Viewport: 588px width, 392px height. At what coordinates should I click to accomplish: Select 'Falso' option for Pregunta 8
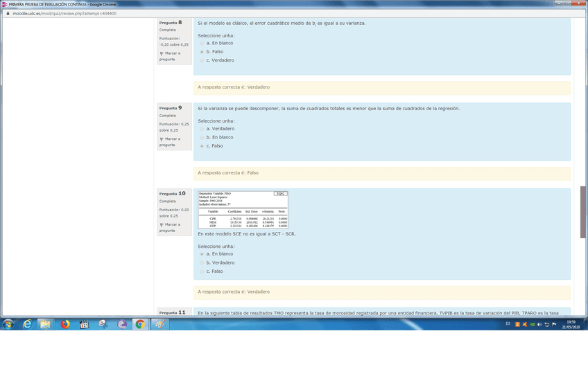click(x=202, y=52)
